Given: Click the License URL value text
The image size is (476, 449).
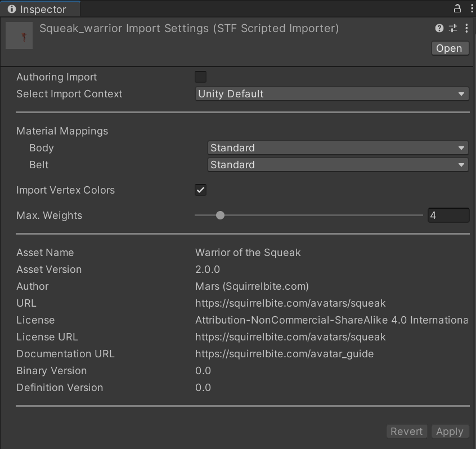Looking at the screenshot, I should [290, 337].
